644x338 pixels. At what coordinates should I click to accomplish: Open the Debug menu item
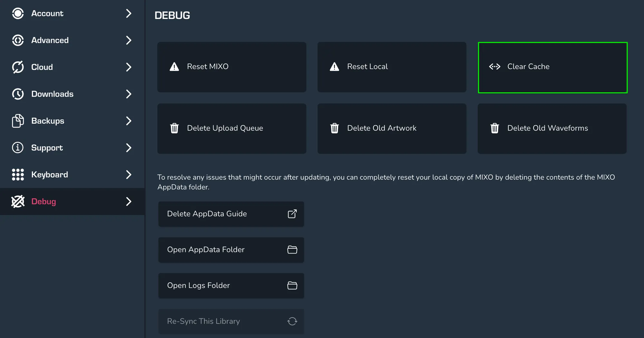(44, 202)
